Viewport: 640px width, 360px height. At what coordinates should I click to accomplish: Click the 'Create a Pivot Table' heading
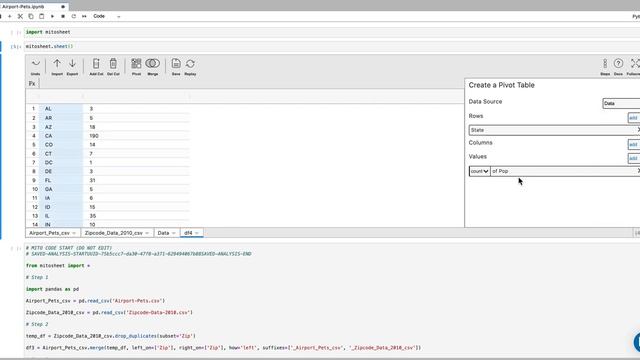tap(501, 85)
